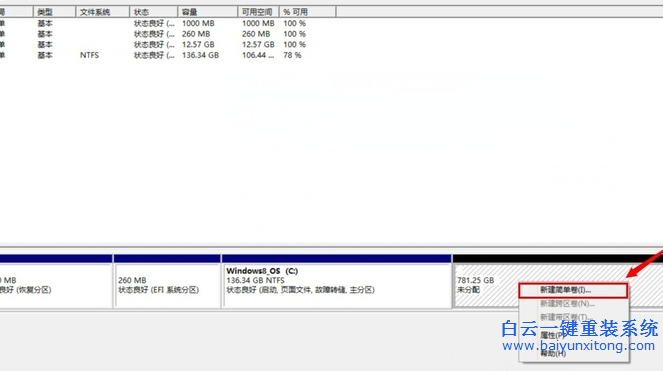Viewport: 663px width, 371px height.
Task: Choose 新建简单卷(I)... from the context menu
Action: point(573,290)
